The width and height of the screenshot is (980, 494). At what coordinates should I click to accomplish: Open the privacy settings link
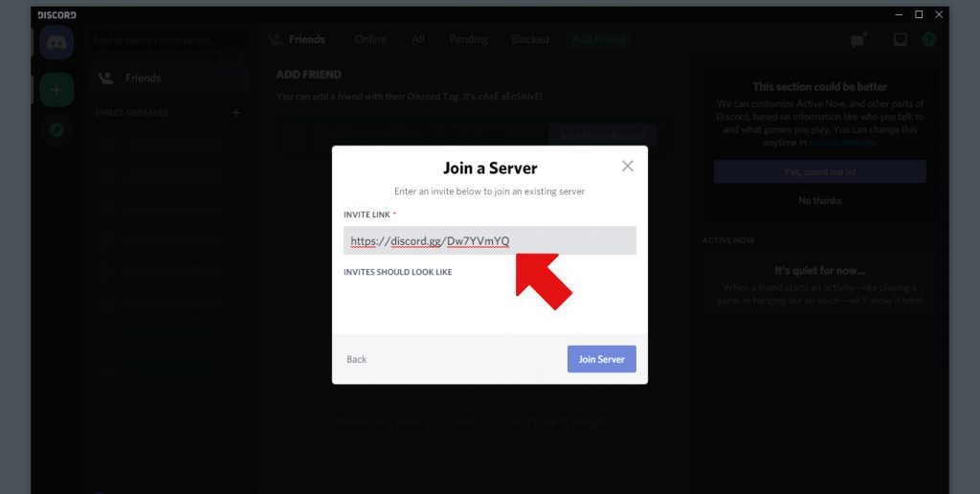[x=841, y=143]
